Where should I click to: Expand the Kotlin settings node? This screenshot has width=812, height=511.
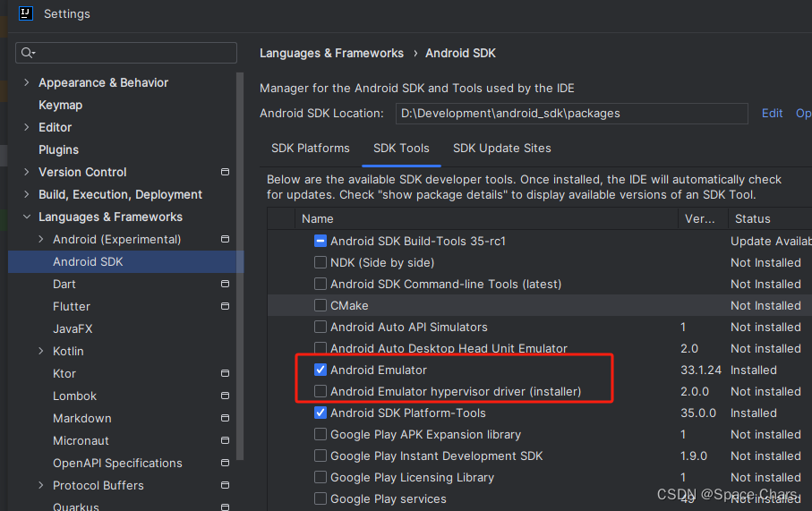pyautogui.click(x=41, y=351)
